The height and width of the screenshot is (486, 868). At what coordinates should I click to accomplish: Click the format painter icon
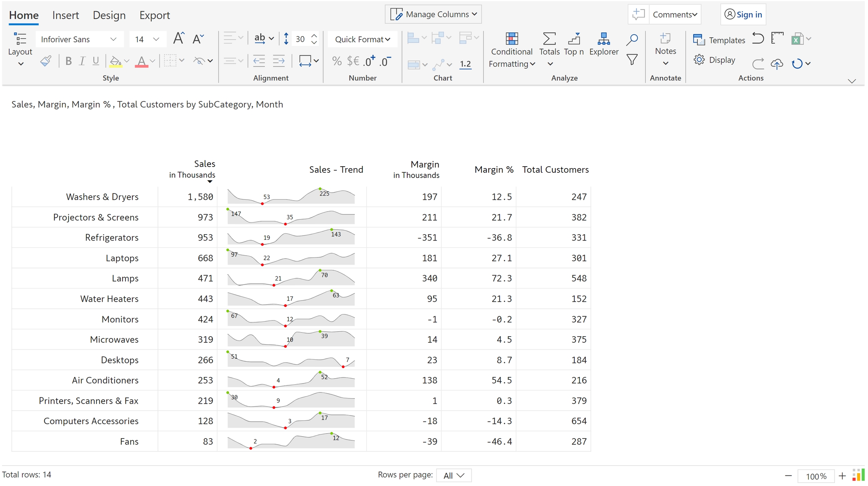point(46,61)
